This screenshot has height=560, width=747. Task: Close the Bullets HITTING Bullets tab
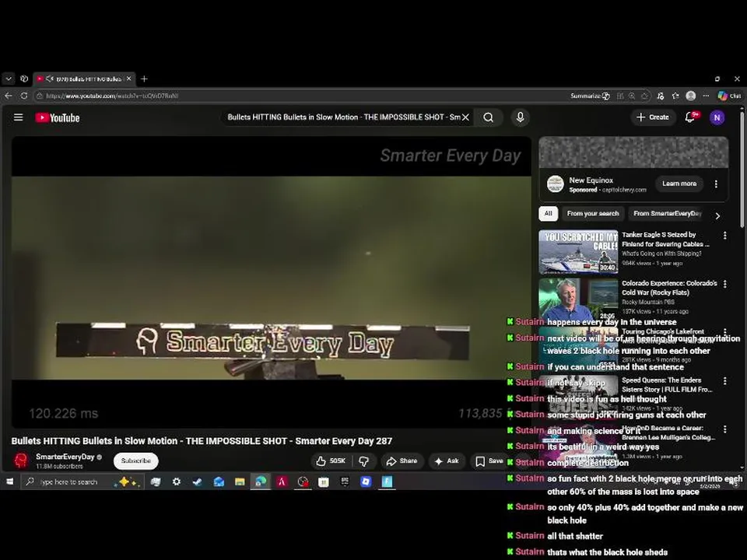[128, 79]
